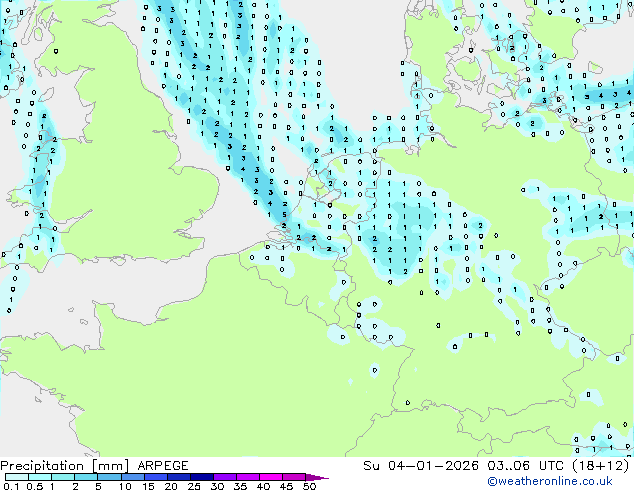Viewport: 634px width, 490px height.
Task: Click the legend value '40'
Action: point(263,486)
